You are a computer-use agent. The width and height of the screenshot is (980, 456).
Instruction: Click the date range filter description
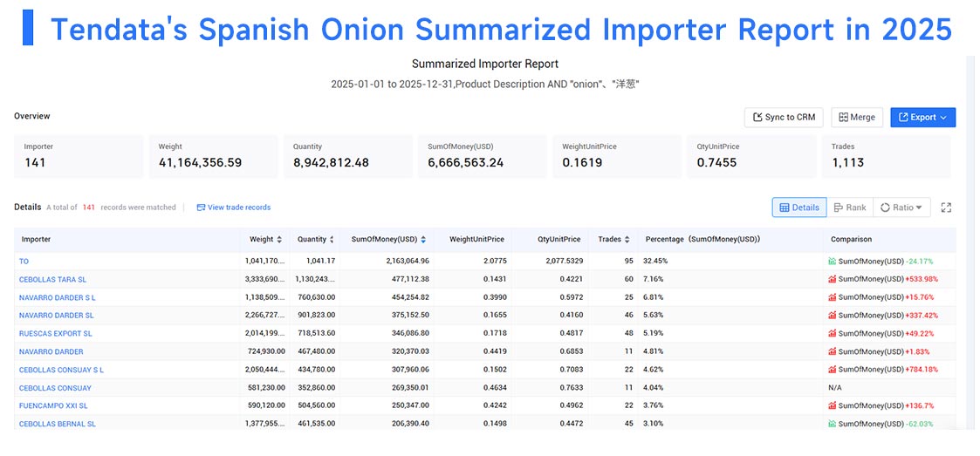[x=484, y=85]
